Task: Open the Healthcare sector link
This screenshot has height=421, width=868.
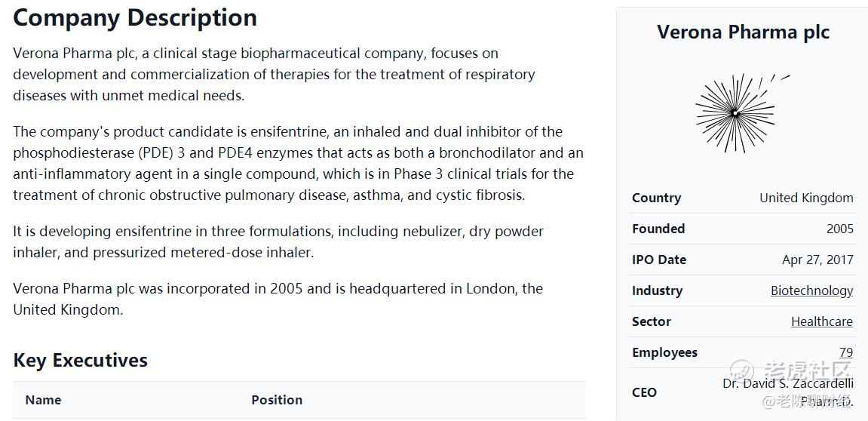Action: (x=821, y=321)
